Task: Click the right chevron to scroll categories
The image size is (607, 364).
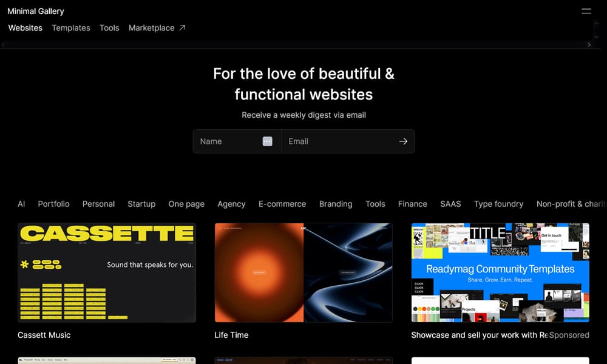Action: pos(589,44)
